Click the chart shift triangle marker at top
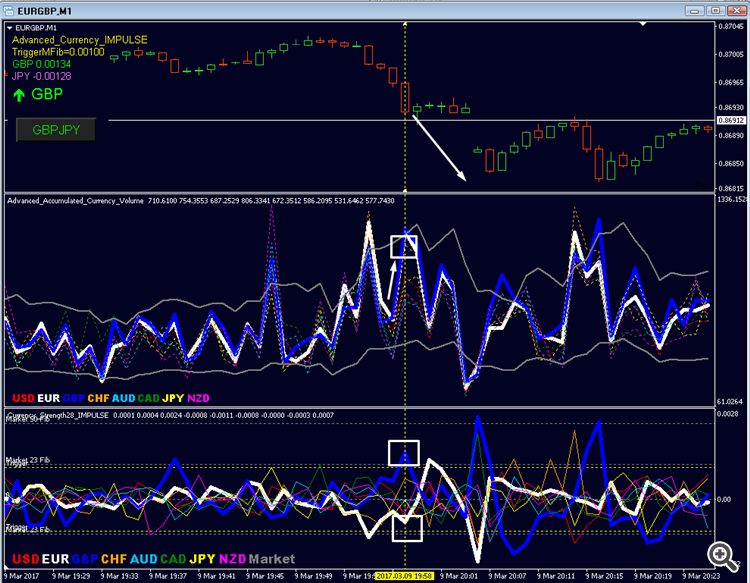750x583 pixels. (643, 23)
